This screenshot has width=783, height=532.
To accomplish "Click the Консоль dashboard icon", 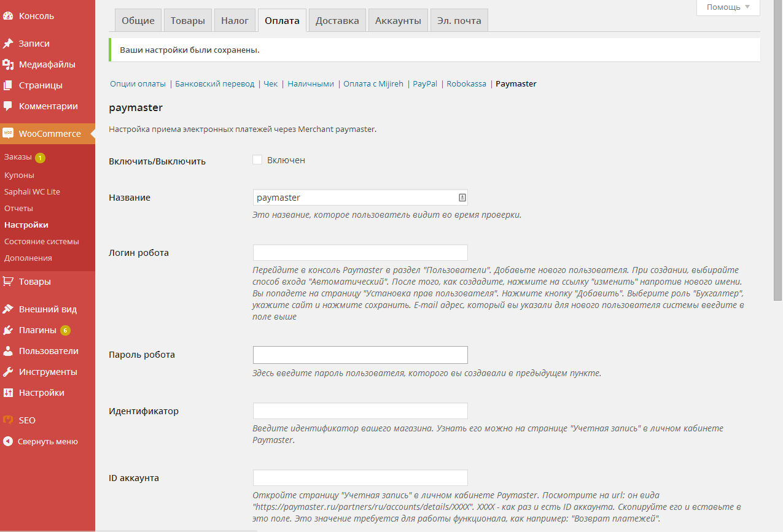I will point(8,16).
